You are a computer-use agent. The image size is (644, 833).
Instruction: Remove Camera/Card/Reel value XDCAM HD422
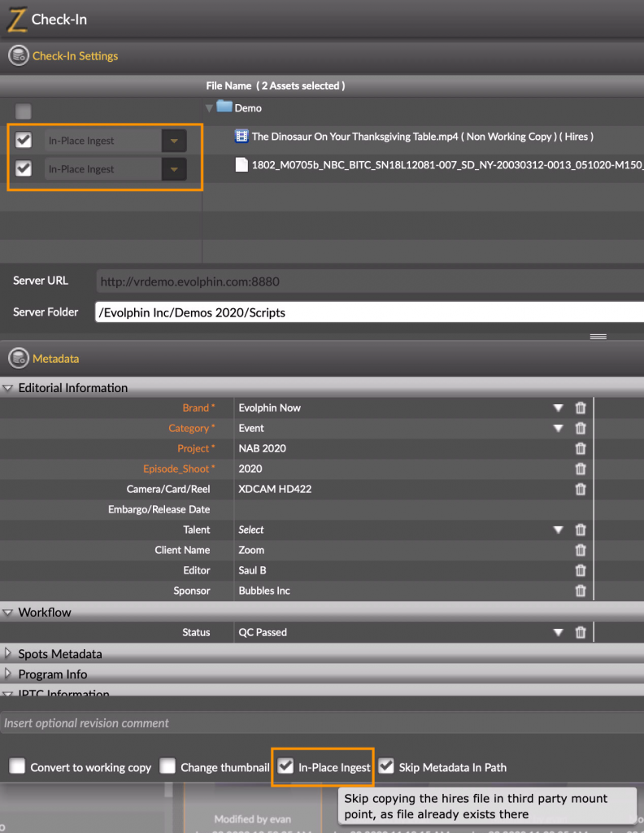581,489
